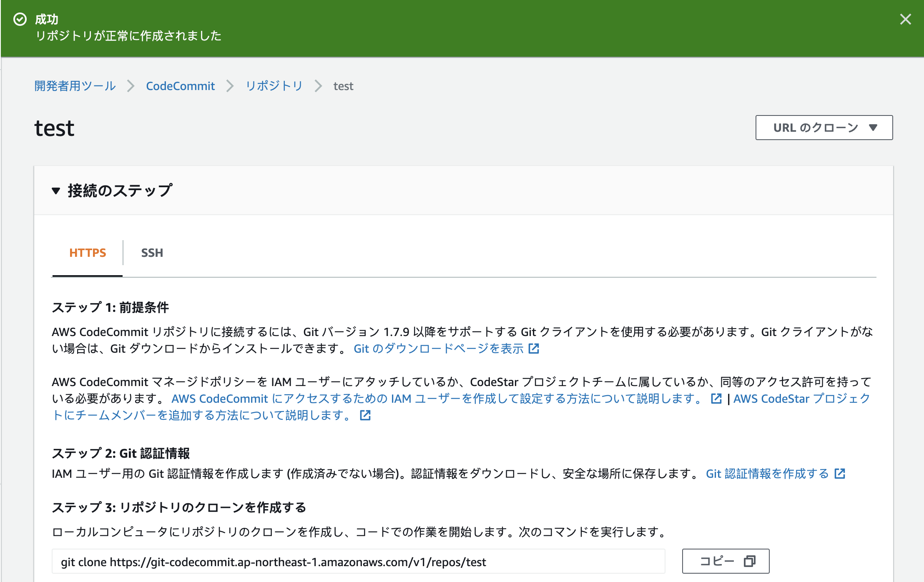Open the Git 認証情報を作成する link
Viewport: 924px width, 582px height.
click(x=767, y=474)
